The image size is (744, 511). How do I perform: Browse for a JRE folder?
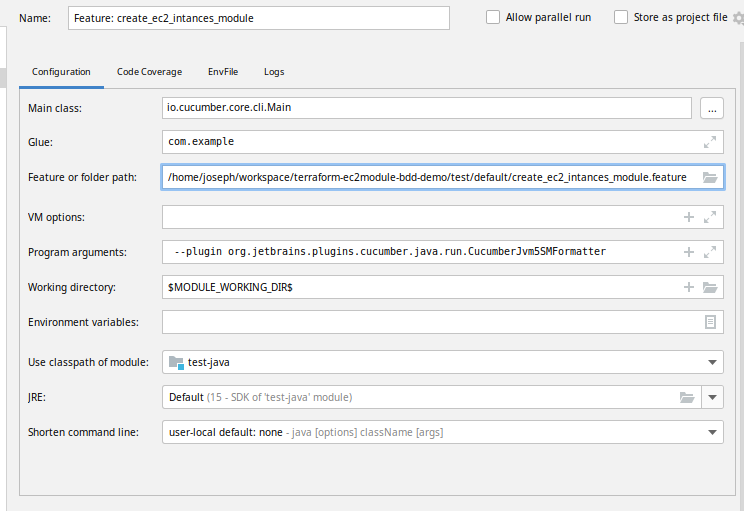click(x=687, y=397)
